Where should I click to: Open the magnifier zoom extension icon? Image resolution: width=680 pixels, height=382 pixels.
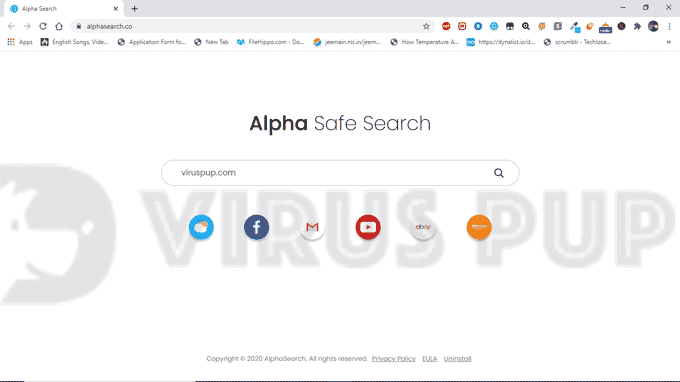pos(526,26)
